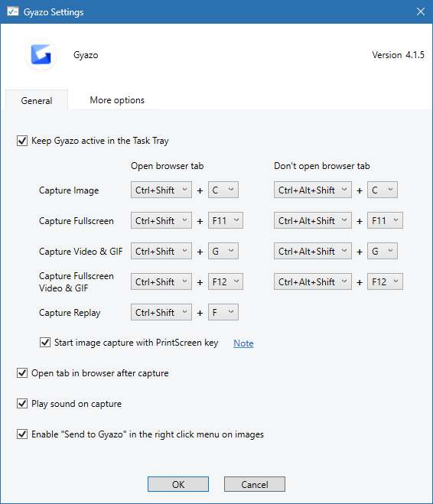Click the Version 4.1.5 text

pos(398,55)
